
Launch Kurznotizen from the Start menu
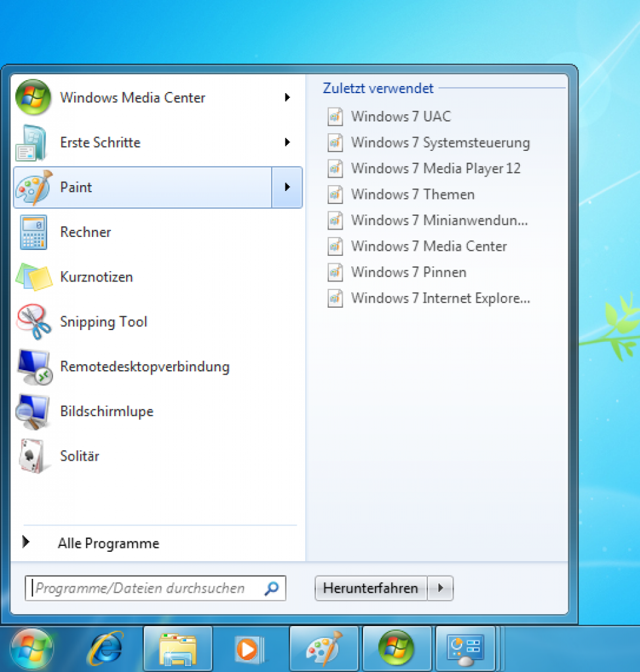point(158,277)
